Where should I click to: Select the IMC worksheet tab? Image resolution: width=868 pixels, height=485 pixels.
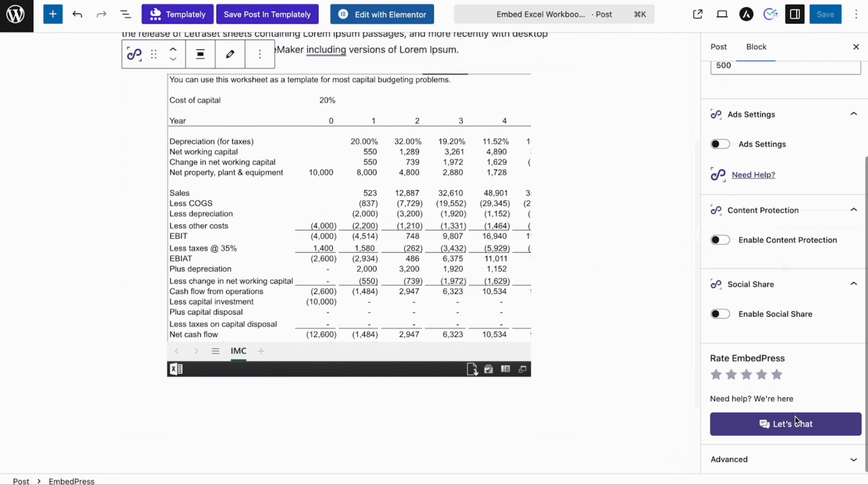pos(239,351)
